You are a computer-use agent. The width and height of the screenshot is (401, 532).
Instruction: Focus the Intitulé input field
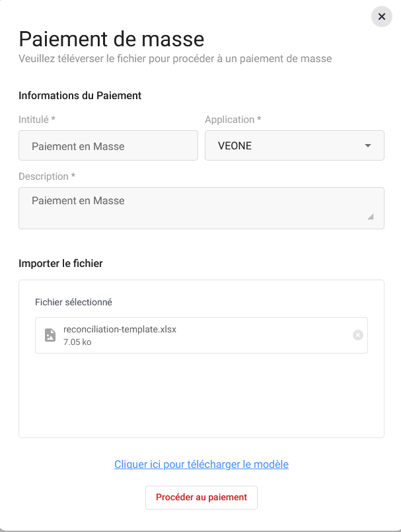pyautogui.click(x=108, y=146)
